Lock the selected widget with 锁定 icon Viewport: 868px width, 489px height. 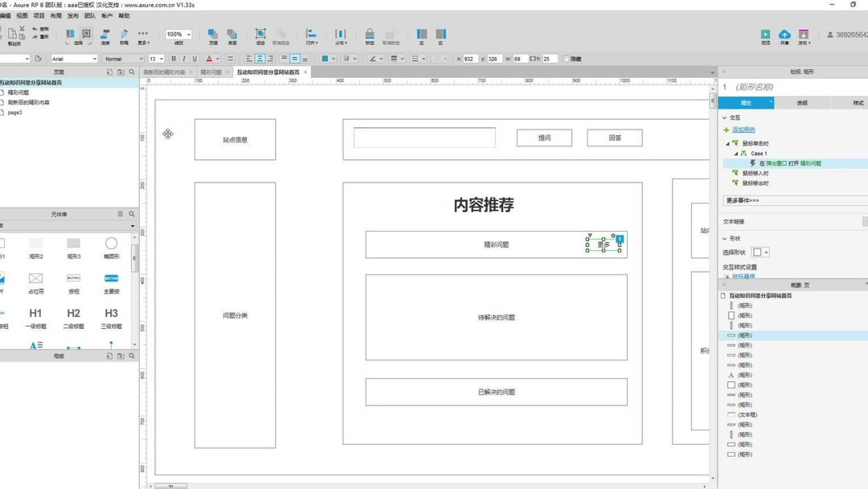(x=370, y=34)
